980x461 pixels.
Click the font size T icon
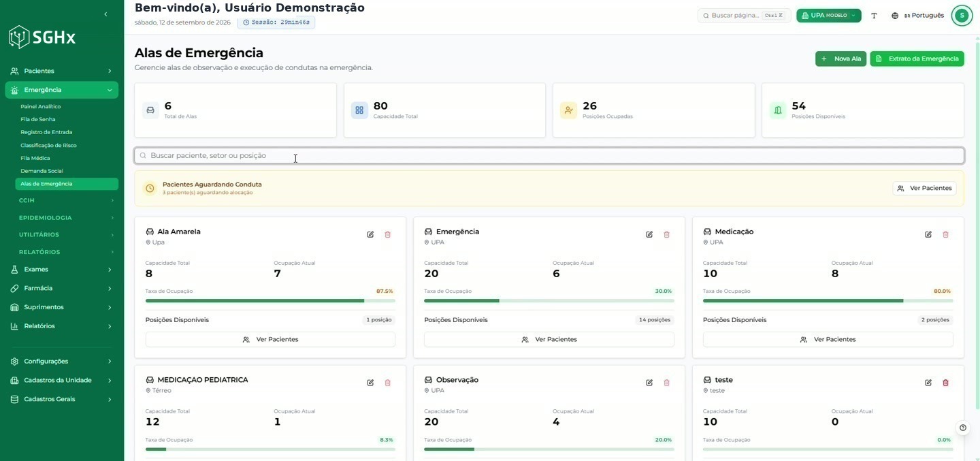coord(874,16)
